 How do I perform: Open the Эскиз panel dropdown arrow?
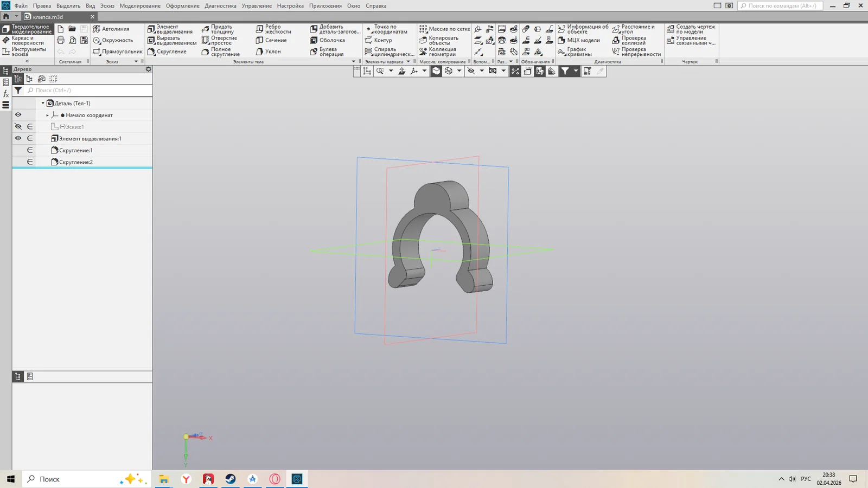pyautogui.click(x=136, y=62)
